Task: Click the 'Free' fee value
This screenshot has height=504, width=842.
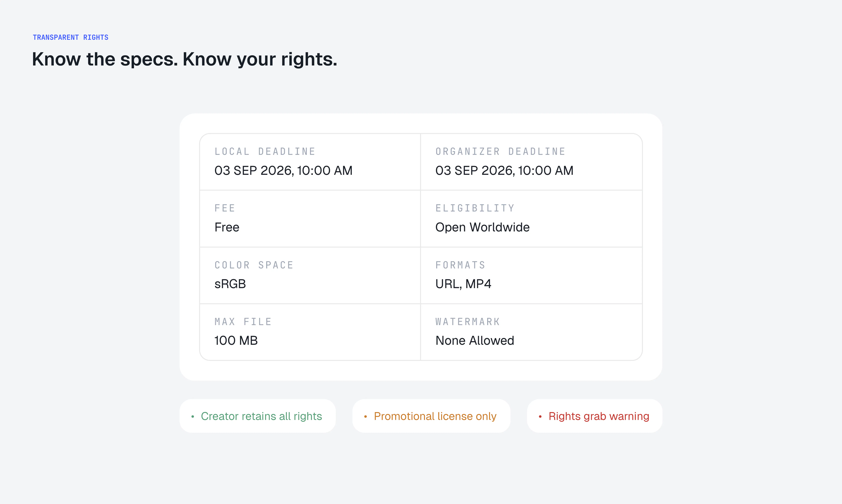Action: point(227,227)
